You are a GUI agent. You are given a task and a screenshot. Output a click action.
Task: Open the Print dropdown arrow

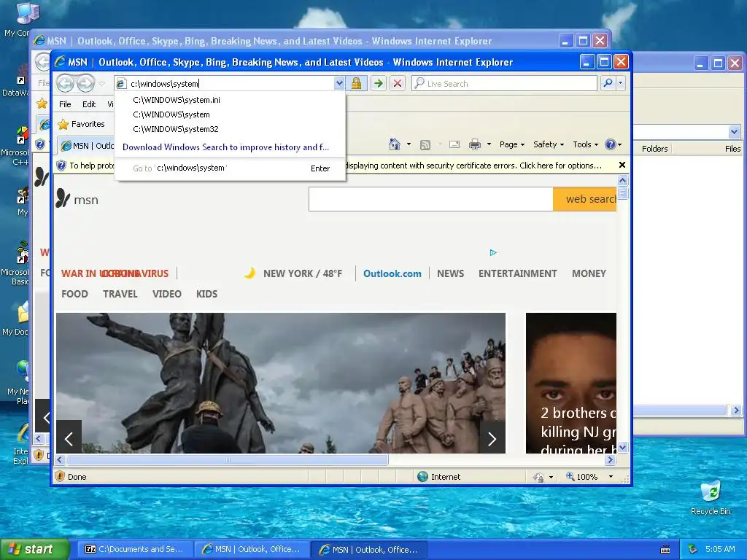489,144
